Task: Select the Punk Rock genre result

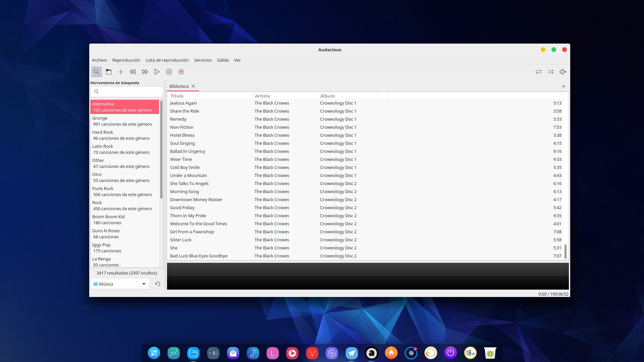Action: click(125, 191)
